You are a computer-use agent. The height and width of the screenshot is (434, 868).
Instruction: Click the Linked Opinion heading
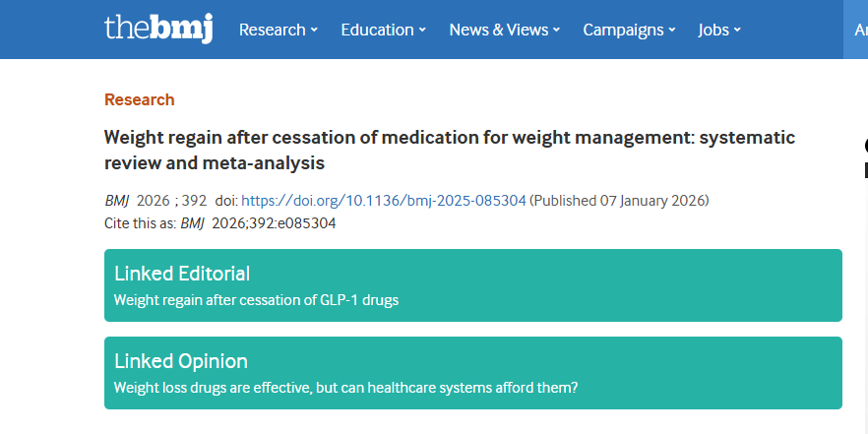click(x=180, y=361)
